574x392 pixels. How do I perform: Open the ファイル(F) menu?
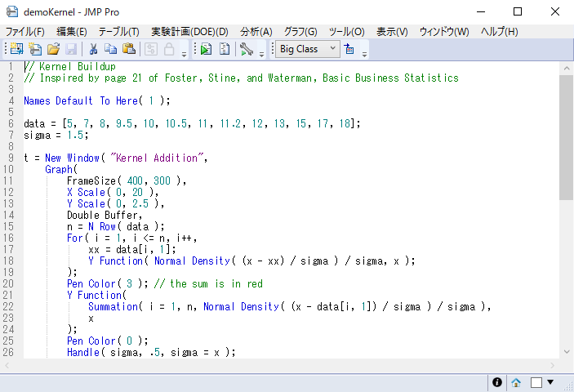coord(25,31)
